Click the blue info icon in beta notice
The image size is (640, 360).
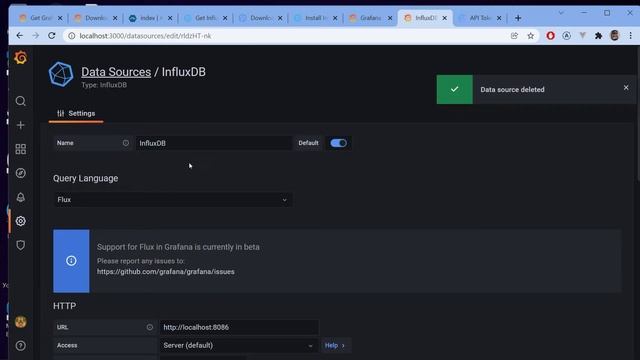(x=71, y=261)
